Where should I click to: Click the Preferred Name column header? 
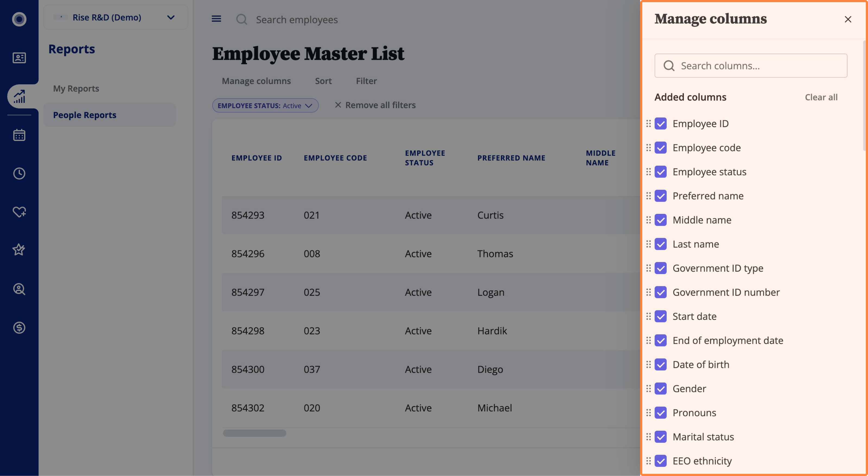pos(511,158)
